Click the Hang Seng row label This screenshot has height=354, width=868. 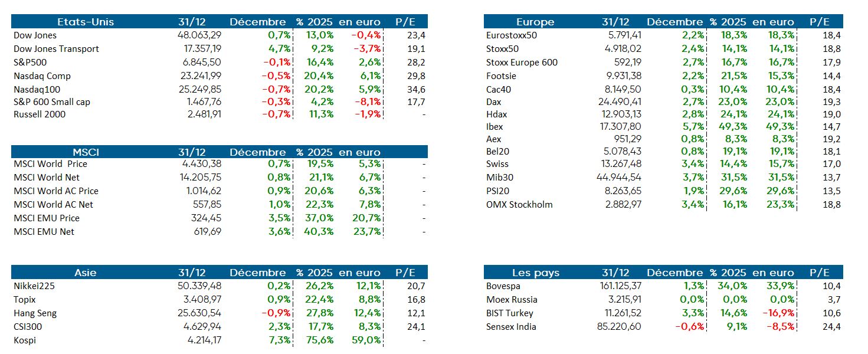pyautogui.click(x=35, y=313)
